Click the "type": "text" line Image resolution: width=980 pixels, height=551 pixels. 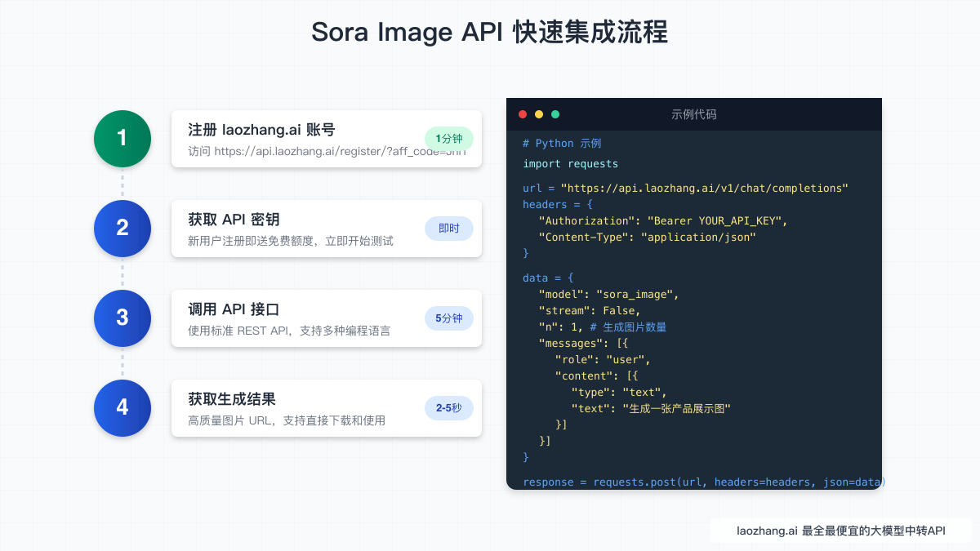pos(619,393)
